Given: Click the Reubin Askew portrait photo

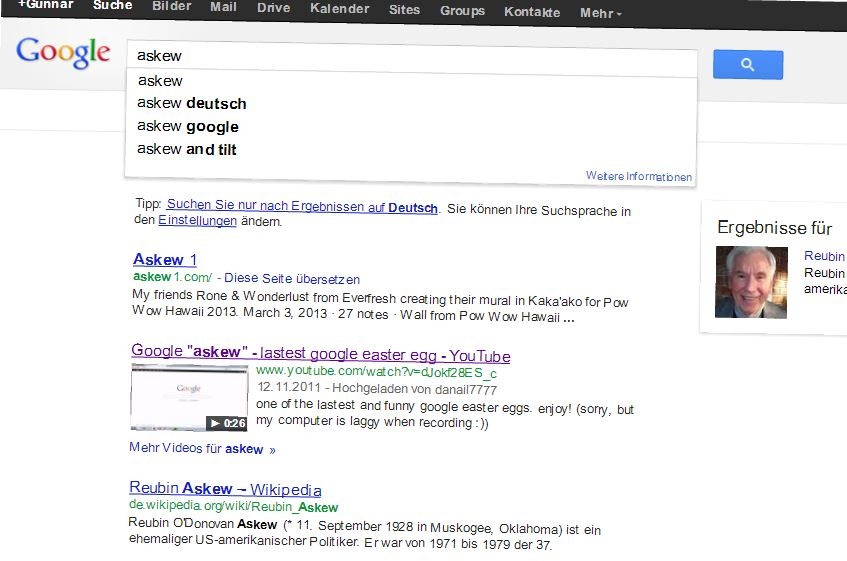Looking at the screenshot, I should tap(751, 282).
